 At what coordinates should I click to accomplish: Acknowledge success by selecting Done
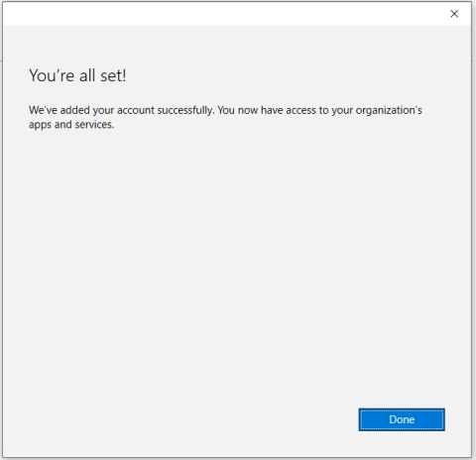click(x=402, y=419)
